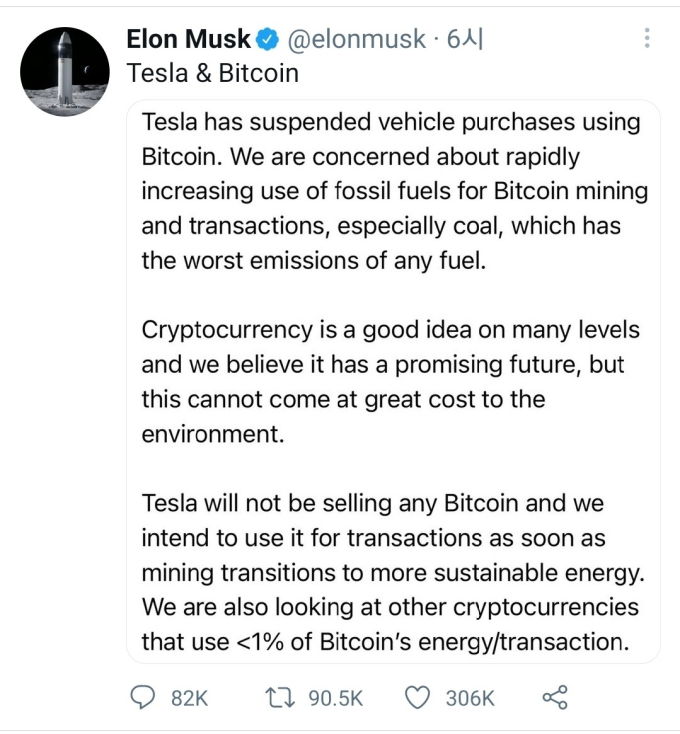This screenshot has width=680, height=734.
Task: Click the 90.5K retweet count
Action: coord(336,698)
